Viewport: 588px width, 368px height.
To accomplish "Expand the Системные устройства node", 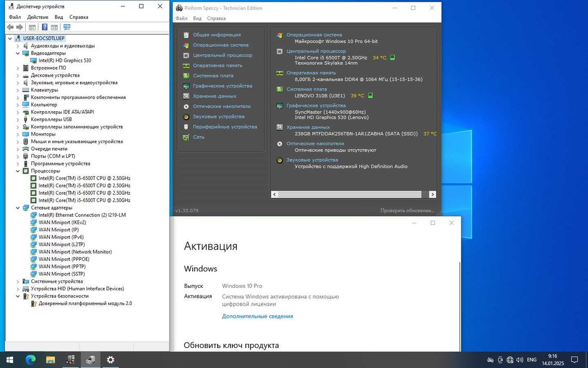I will [18, 281].
